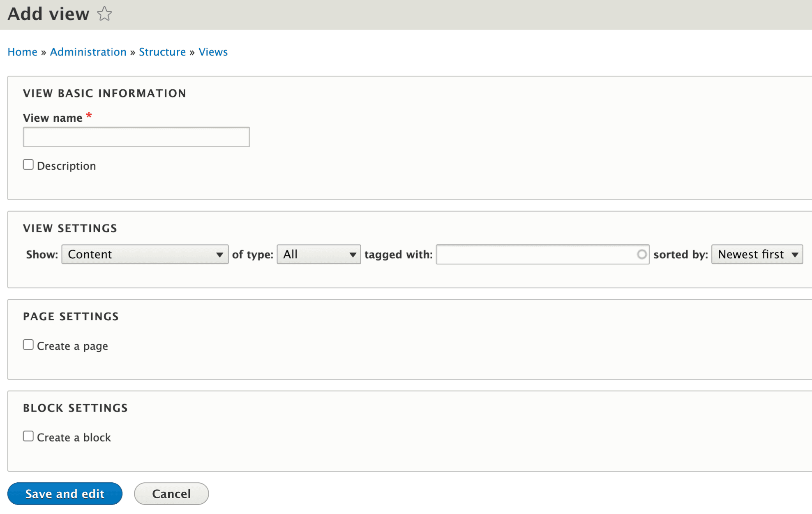Tick the Create a block checkbox

pyautogui.click(x=28, y=436)
